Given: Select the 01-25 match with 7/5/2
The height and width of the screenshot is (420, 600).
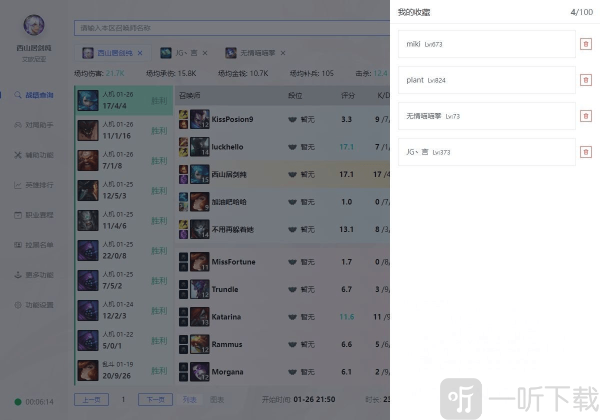Looking at the screenshot, I should (124, 280).
